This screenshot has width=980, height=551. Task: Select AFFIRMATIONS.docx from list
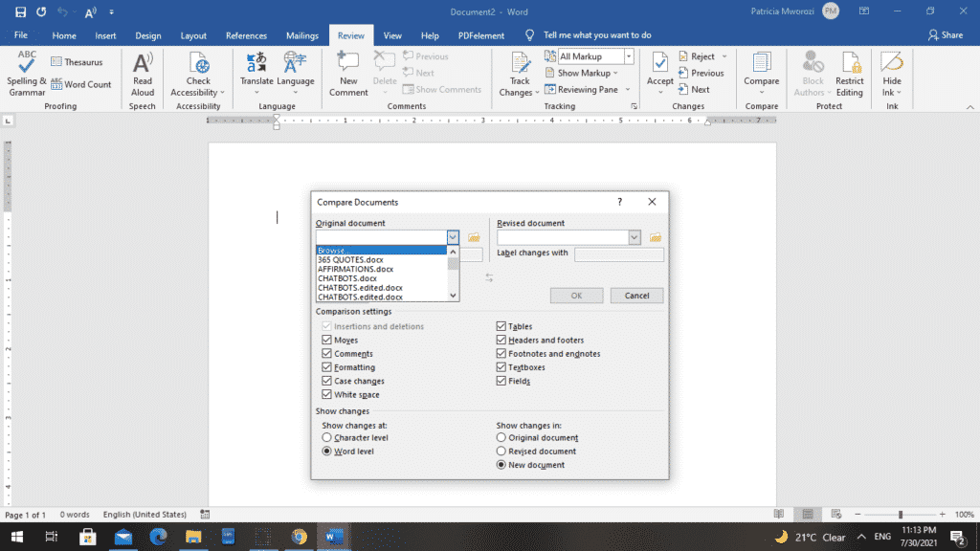(381, 269)
